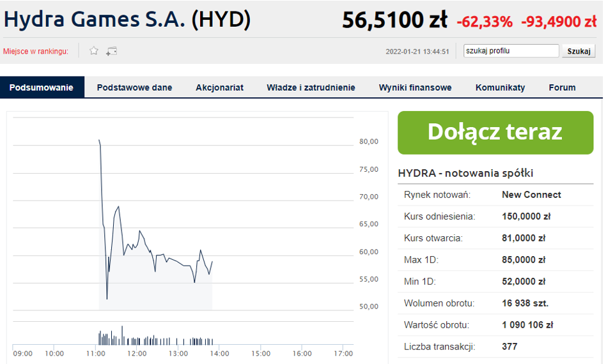Image resolution: width=606 pixels, height=364 pixels.
Task: Select the Hydra Games S.A. (HYD) title
Action: 127,19
